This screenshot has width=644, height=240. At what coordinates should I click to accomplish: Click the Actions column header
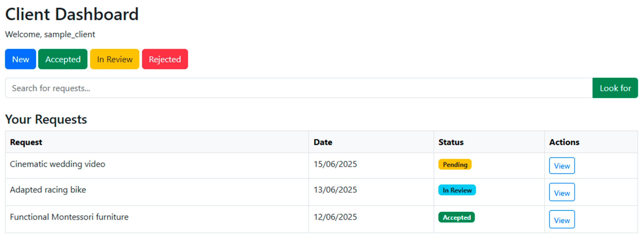point(564,142)
